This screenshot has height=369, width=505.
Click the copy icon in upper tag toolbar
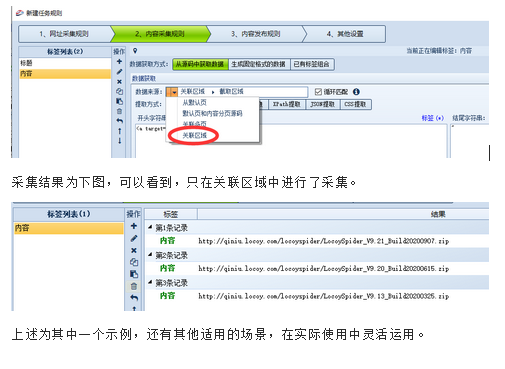[119, 91]
